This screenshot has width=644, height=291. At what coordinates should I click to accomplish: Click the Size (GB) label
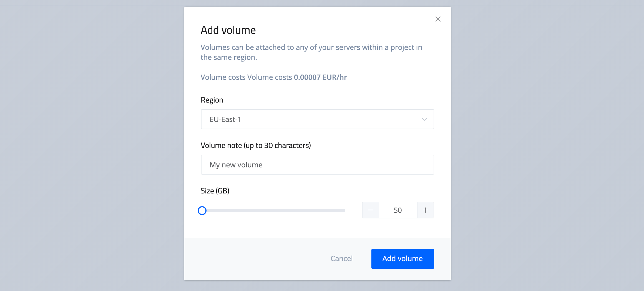[215, 191]
